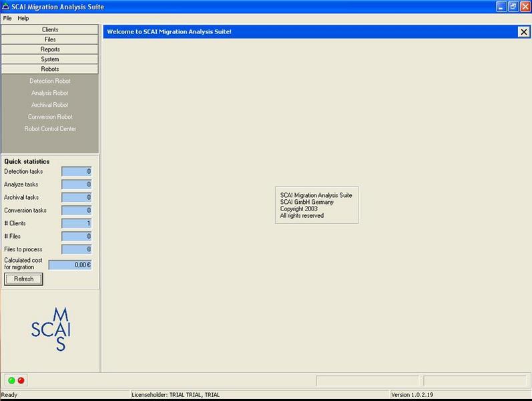Image resolution: width=532 pixels, height=401 pixels.
Task: Close the Welcome panel with X
Action: [523, 32]
